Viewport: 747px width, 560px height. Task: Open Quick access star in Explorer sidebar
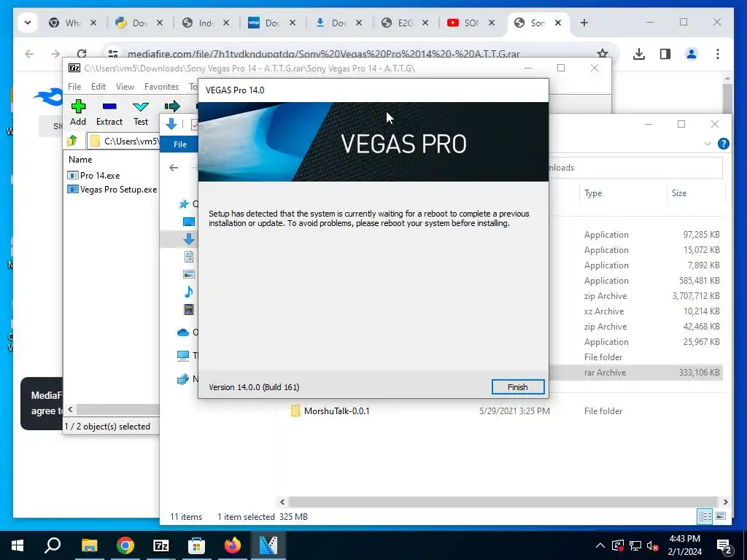tap(183, 204)
